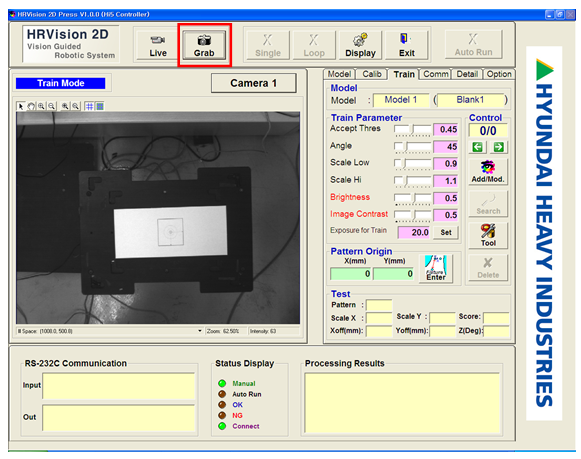581x459 pixels.
Task: Click the Processing Results text area
Action: pos(402,403)
